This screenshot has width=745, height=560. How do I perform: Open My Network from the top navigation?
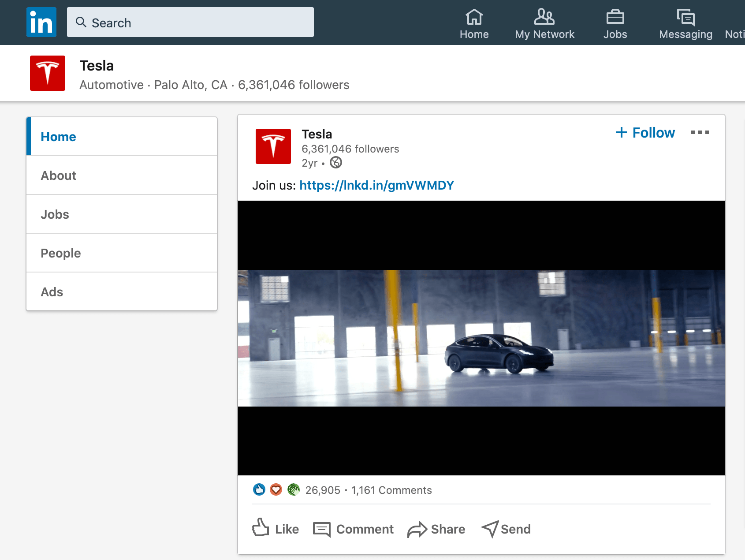[545, 24]
